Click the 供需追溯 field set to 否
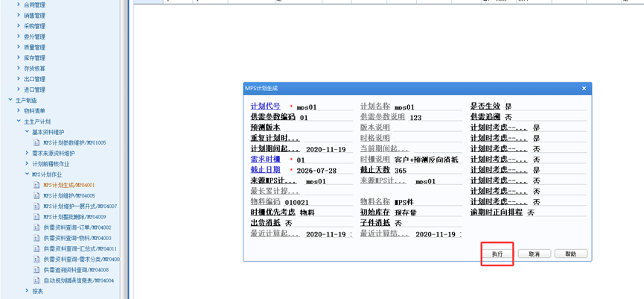The height and width of the screenshot is (299, 644). tap(545, 117)
